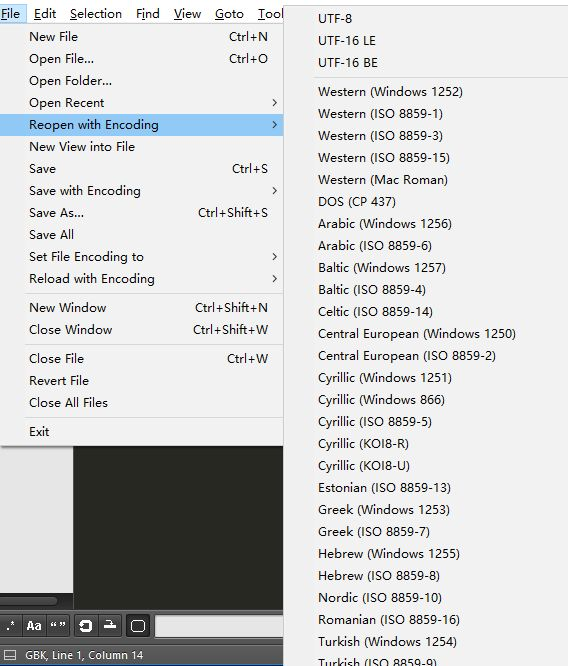
Task: Select Estonian (ISO 8859-13) encoding
Action: pos(426,488)
